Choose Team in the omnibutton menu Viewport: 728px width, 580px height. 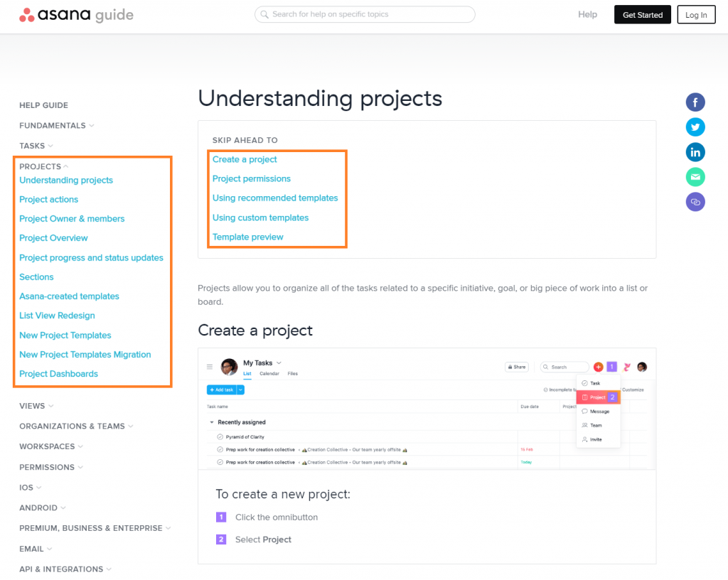[x=598, y=426]
